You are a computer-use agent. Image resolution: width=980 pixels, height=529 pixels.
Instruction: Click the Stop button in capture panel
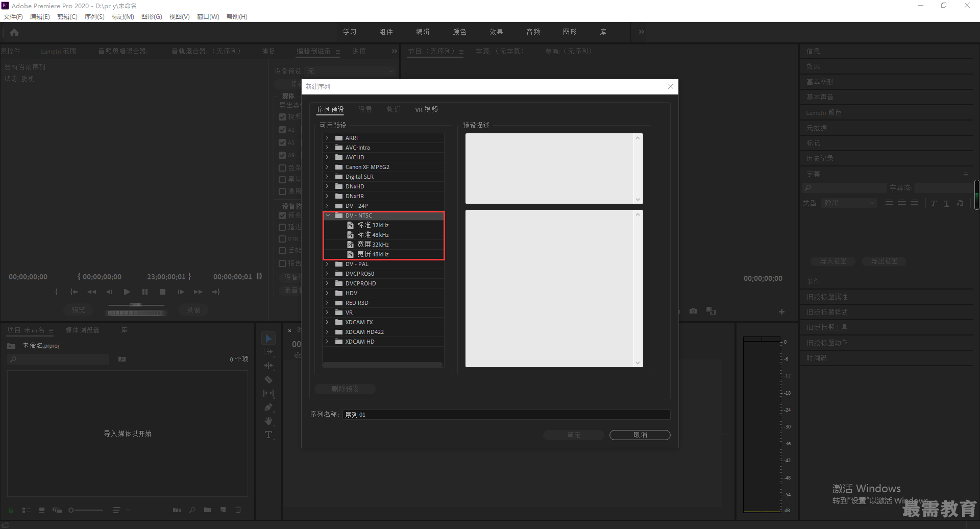(162, 292)
